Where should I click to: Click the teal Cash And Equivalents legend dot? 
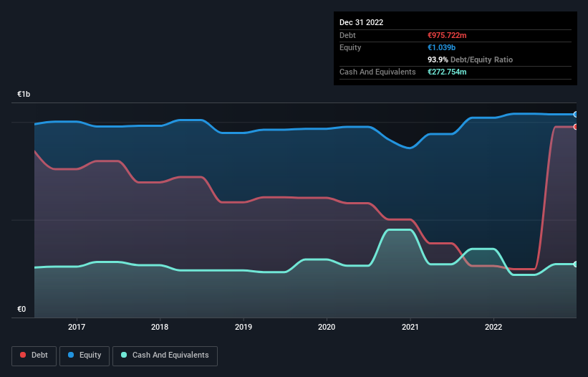(124, 355)
